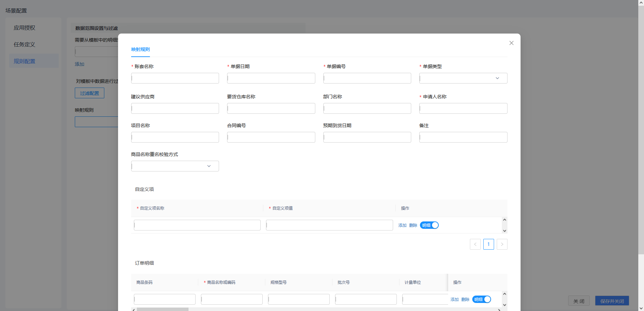Screen dimensions: 644x311
Task: Close the mapping rules dialog with X
Action: point(512,43)
